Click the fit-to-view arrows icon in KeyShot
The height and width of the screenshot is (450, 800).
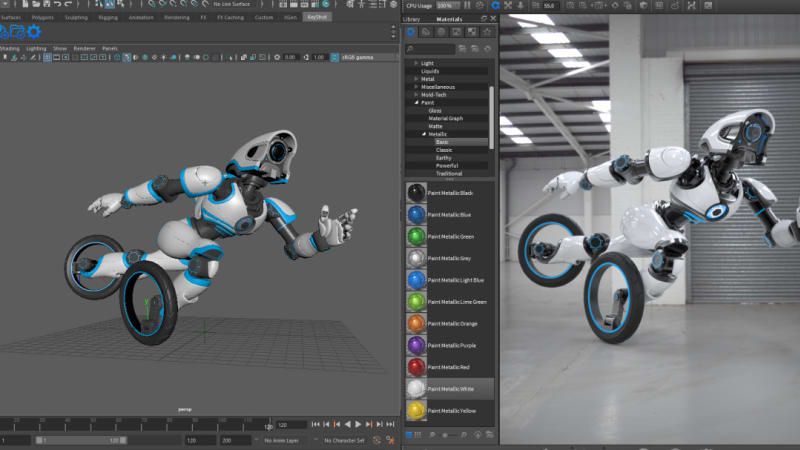pos(508,5)
